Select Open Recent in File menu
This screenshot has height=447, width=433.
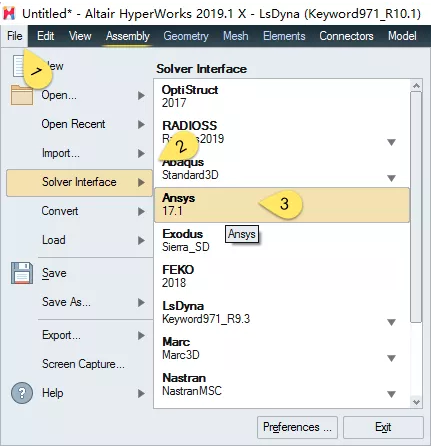[x=79, y=124]
